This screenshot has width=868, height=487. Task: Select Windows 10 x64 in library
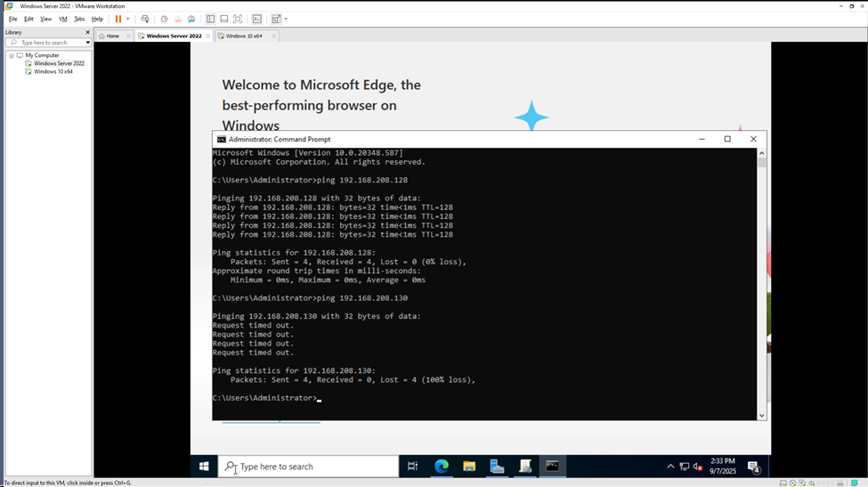pyautogui.click(x=53, y=71)
